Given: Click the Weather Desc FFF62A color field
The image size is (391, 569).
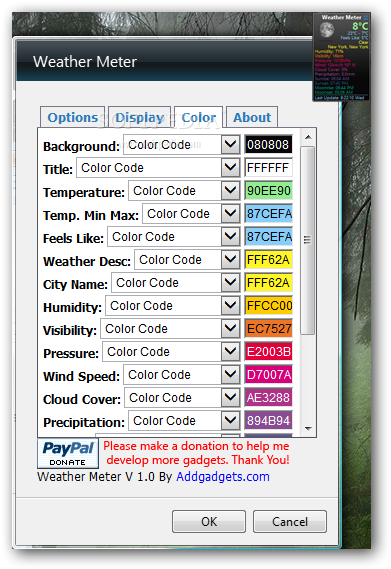Looking at the screenshot, I should point(268,260).
